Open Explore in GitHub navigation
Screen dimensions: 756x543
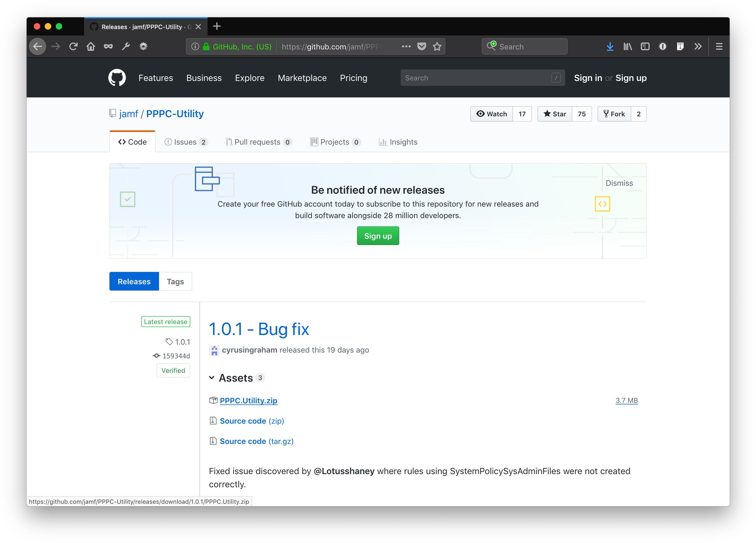point(250,78)
